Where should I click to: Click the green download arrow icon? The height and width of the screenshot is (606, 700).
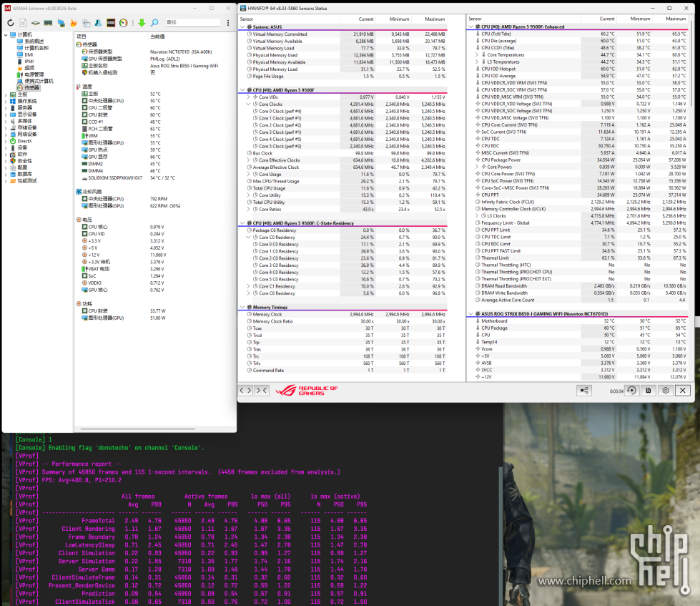click(142, 23)
